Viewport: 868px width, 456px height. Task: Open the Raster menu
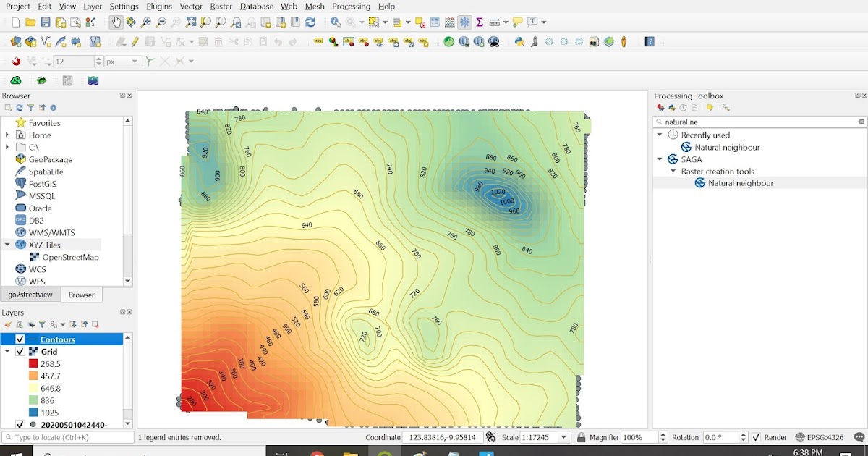click(x=221, y=6)
